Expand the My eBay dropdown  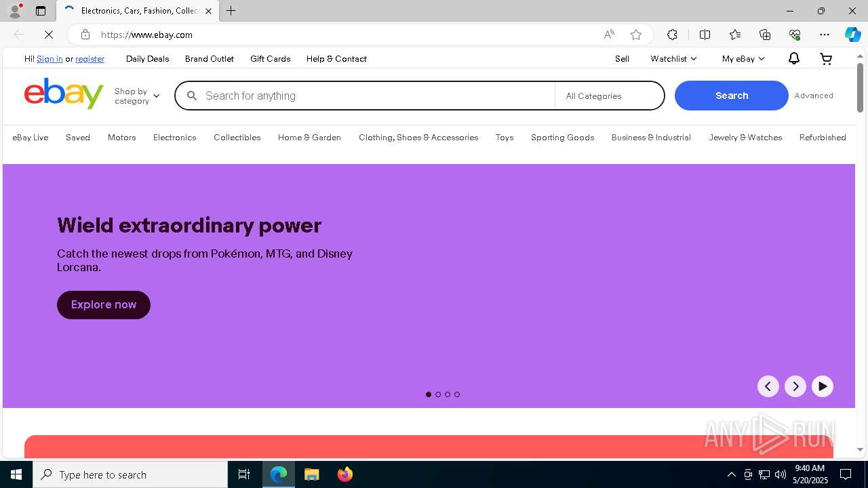tap(743, 59)
